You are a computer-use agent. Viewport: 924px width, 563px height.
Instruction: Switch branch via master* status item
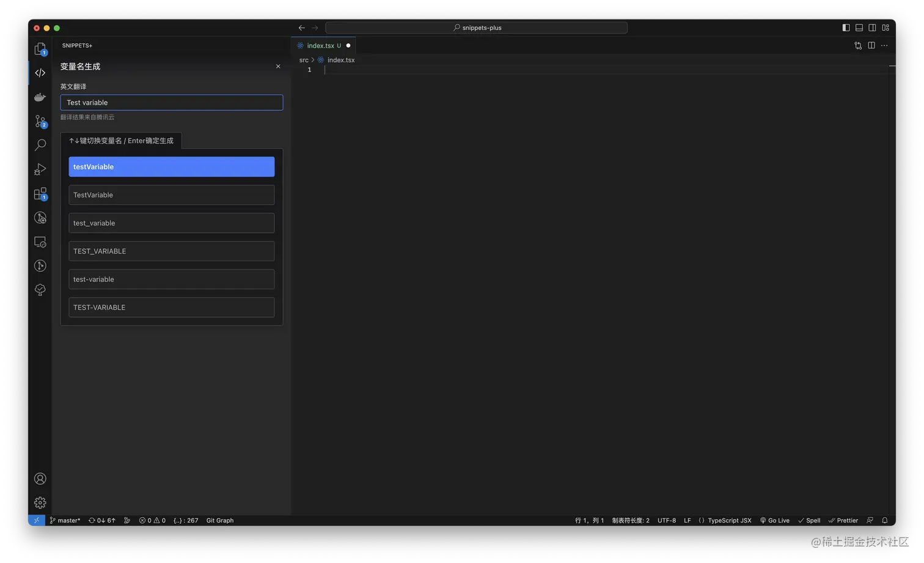coord(65,520)
